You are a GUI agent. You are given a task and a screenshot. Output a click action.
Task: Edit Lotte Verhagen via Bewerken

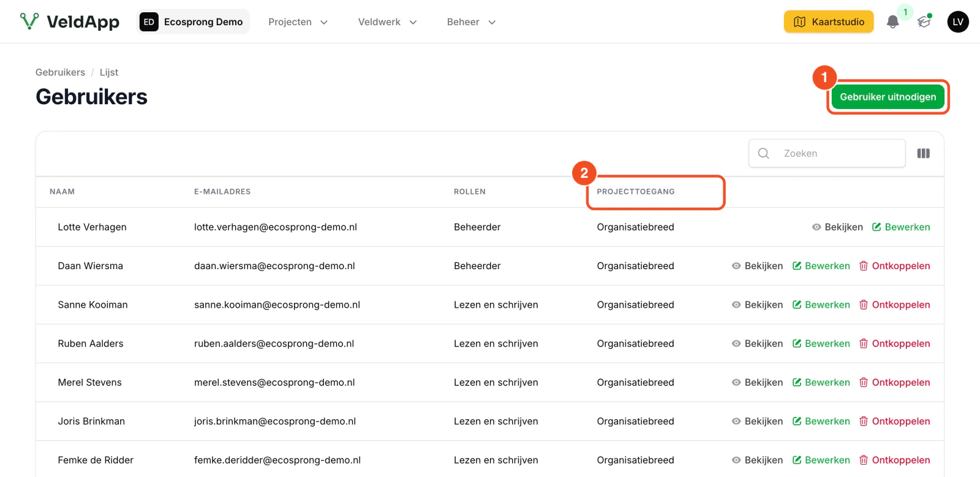pyautogui.click(x=901, y=227)
